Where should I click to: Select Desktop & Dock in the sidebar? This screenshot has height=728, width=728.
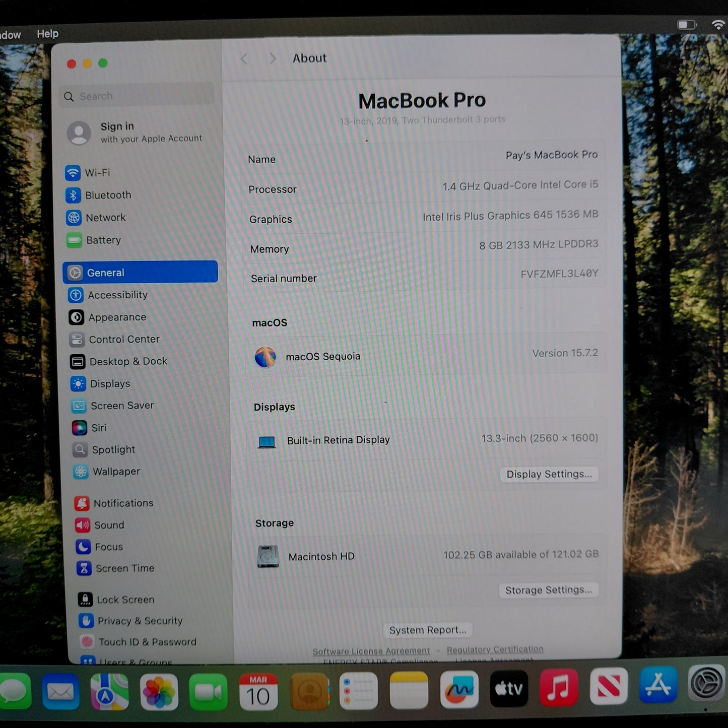point(128,361)
